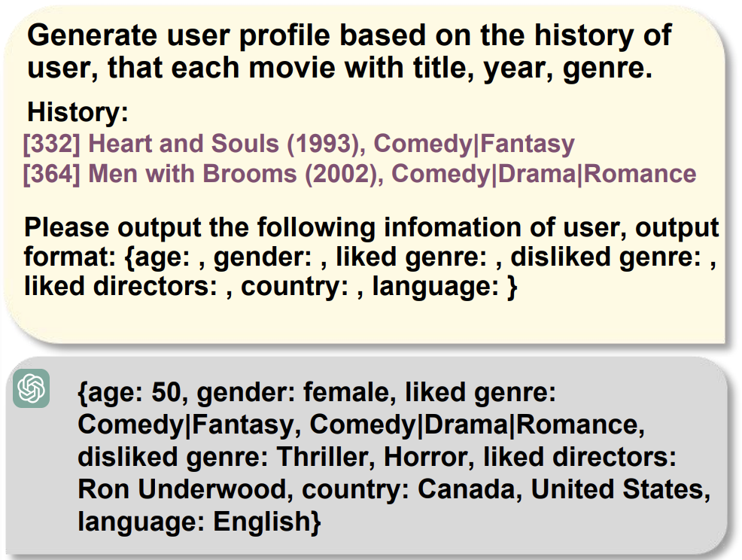The width and height of the screenshot is (742, 560).
Task: Select the Men with Brooms history entry
Action: [x=360, y=174]
